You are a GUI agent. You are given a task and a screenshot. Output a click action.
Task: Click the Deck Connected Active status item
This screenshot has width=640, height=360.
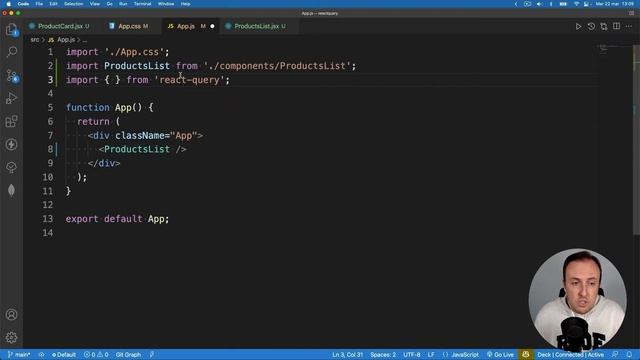click(x=570, y=355)
